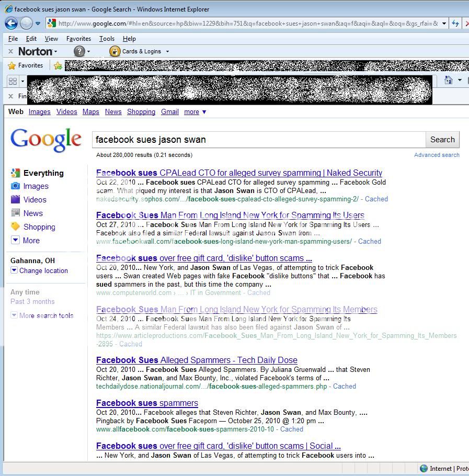Click the Search button

click(x=442, y=140)
